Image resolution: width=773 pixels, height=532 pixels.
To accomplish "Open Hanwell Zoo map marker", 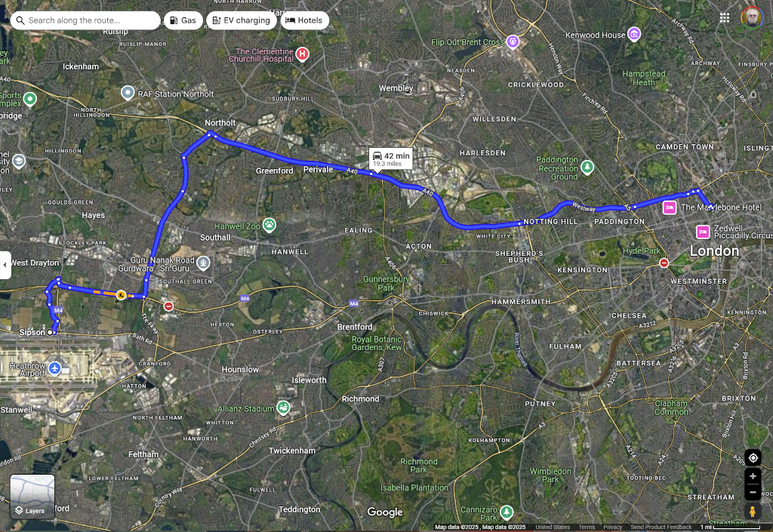I will tap(269, 225).
